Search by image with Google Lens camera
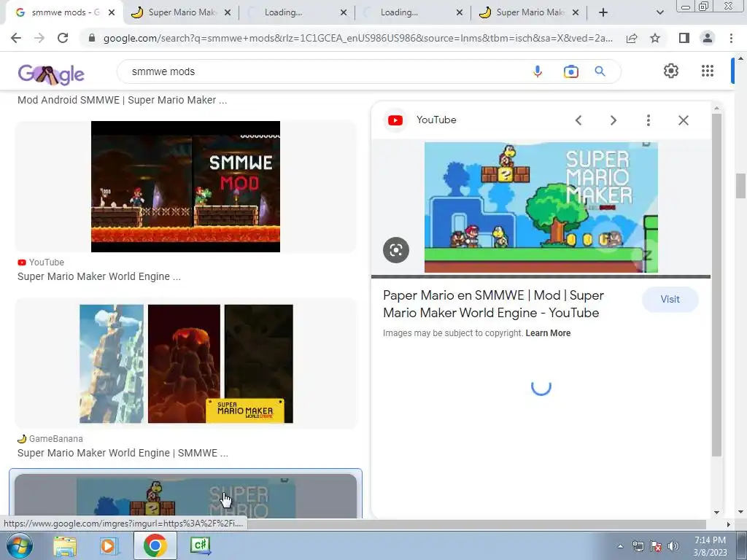The image size is (747, 560). coord(570,71)
